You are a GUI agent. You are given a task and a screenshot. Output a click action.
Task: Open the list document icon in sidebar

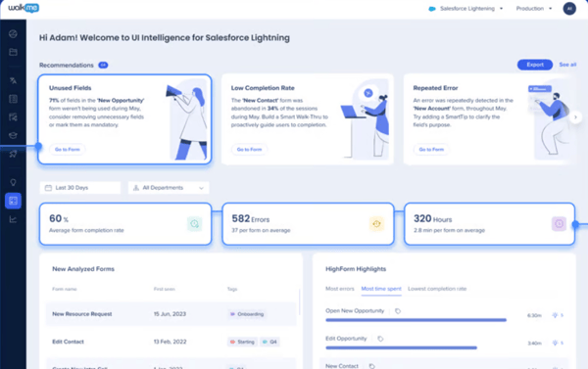(13, 99)
